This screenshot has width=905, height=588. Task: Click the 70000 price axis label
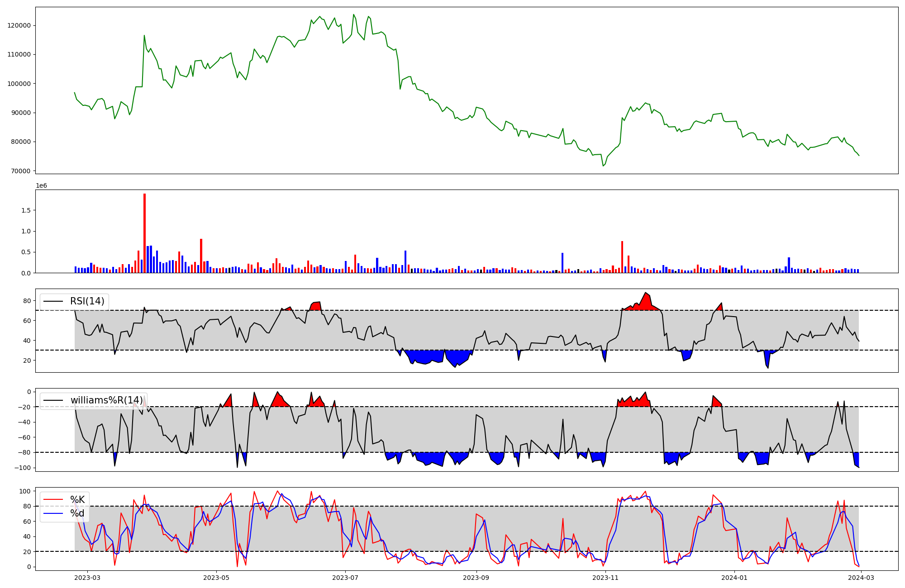20,171
